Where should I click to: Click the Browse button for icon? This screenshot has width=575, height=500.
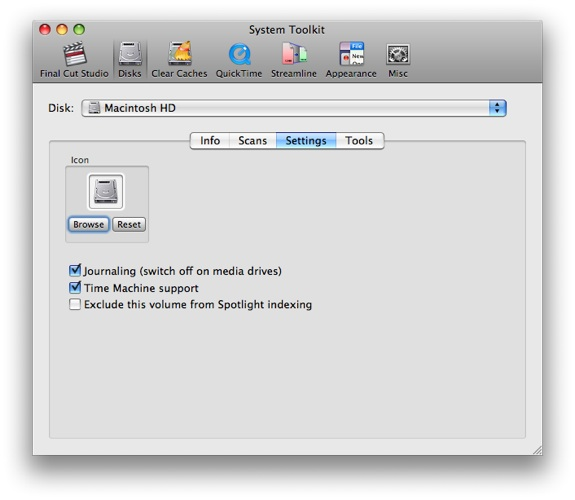[88, 224]
